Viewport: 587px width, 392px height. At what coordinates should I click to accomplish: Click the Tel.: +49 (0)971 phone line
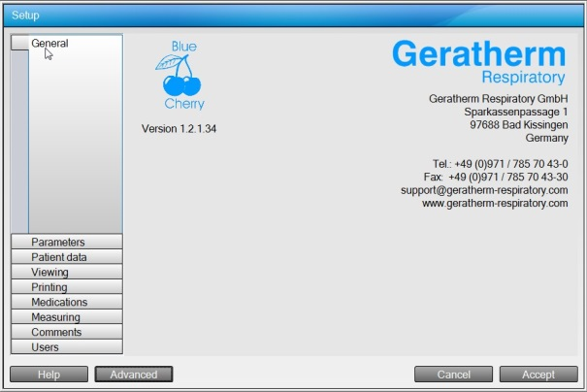pos(500,164)
